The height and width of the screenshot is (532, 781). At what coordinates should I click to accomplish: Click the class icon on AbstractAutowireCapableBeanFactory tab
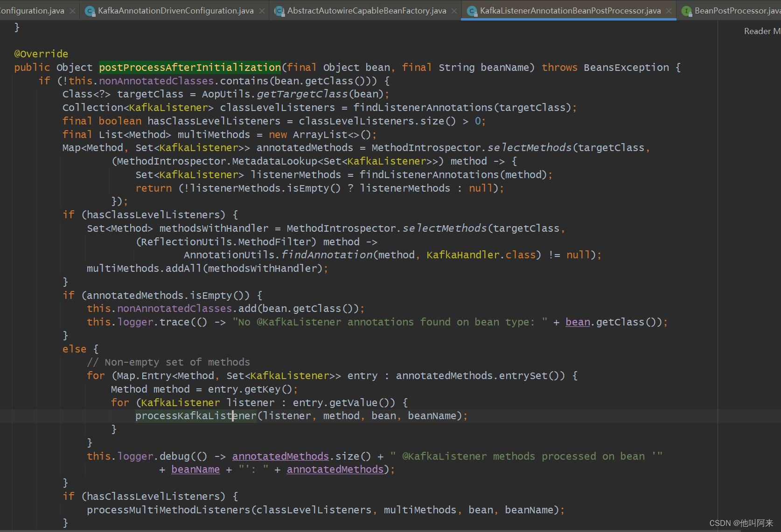pos(279,11)
